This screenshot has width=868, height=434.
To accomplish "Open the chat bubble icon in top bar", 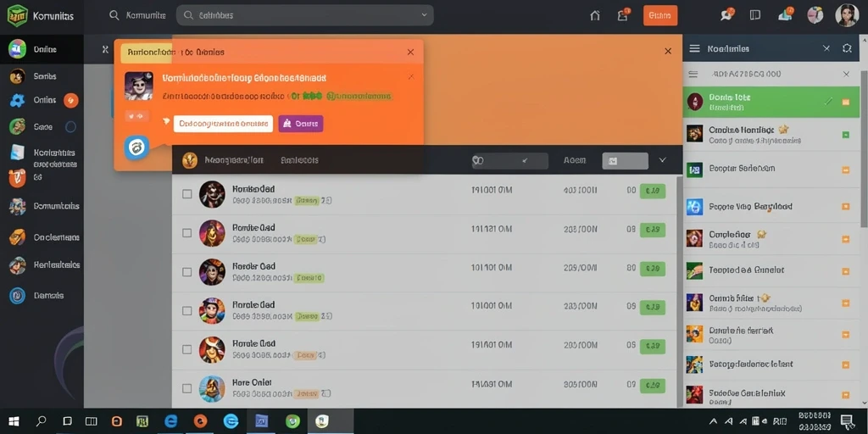I will pyautogui.click(x=726, y=15).
